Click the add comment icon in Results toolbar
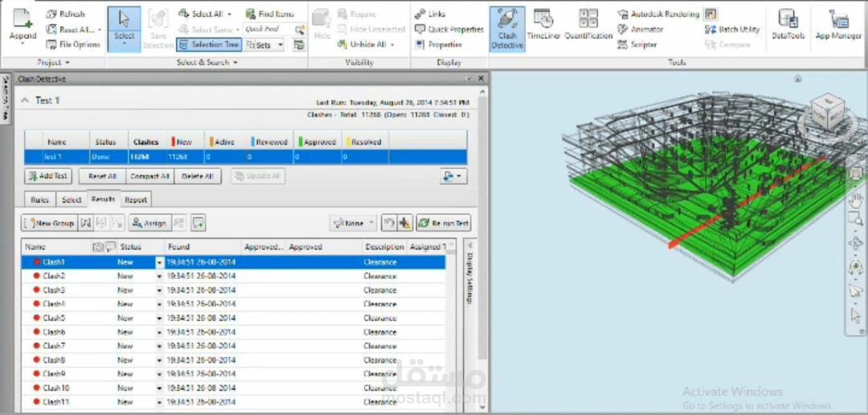The width and height of the screenshot is (868, 415). [x=199, y=223]
